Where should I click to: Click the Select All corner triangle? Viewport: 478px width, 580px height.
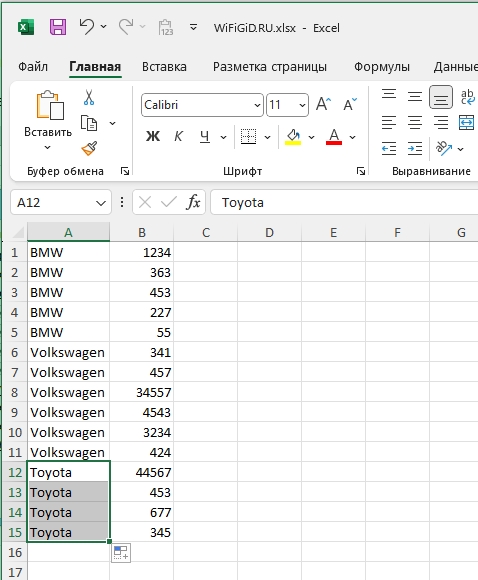[x=18, y=232]
